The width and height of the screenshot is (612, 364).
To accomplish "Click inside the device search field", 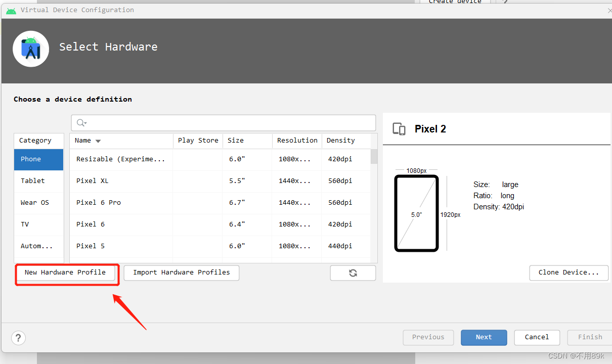I will click(x=223, y=123).
